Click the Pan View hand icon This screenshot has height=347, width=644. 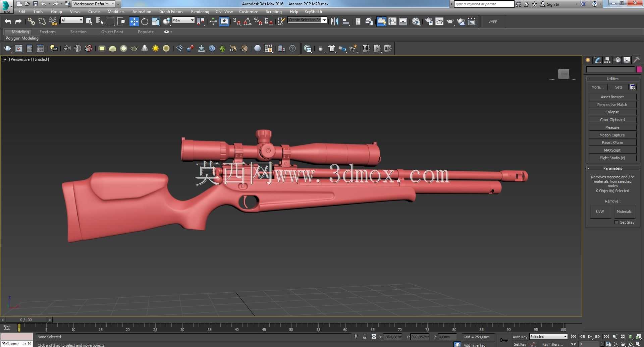623,344
